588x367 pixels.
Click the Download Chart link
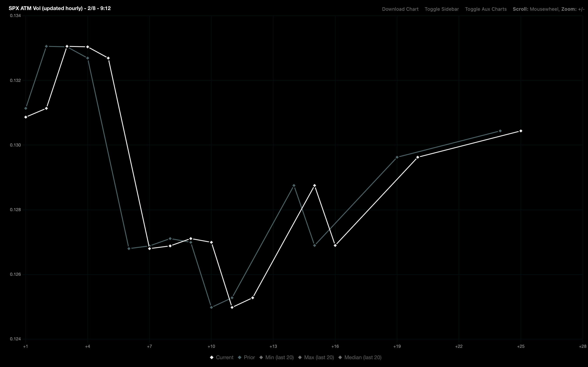(x=400, y=9)
